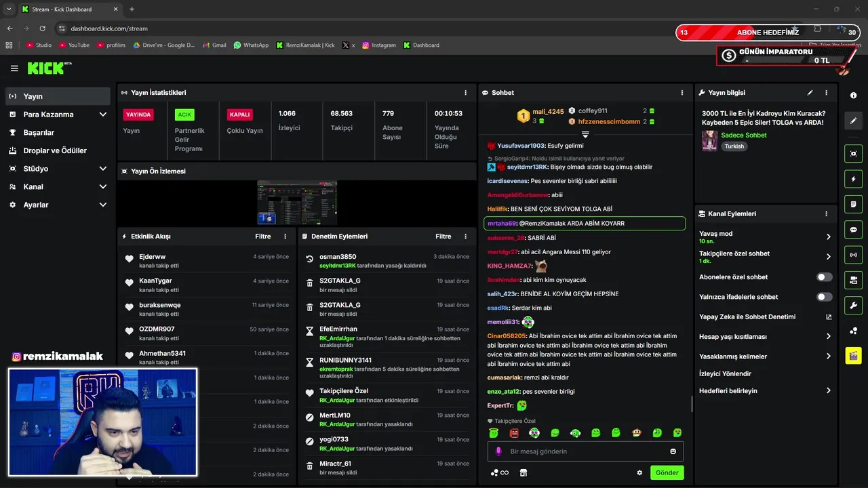Open chat settings gear icon
The image size is (868, 488).
(639, 473)
